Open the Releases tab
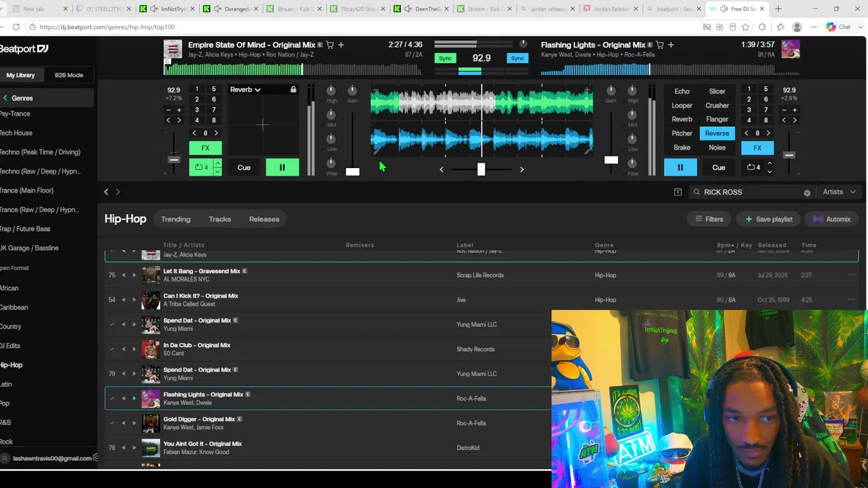The height and width of the screenshot is (488, 868). [x=264, y=219]
